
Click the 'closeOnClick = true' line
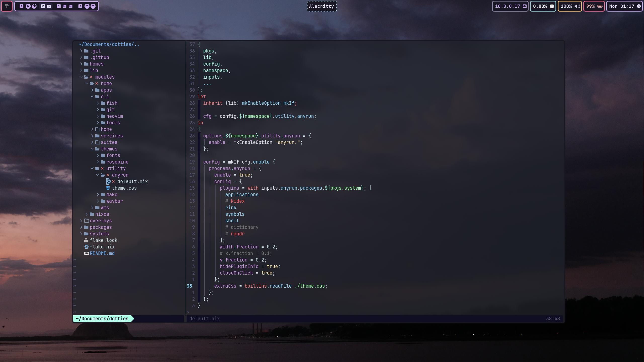click(247, 273)
